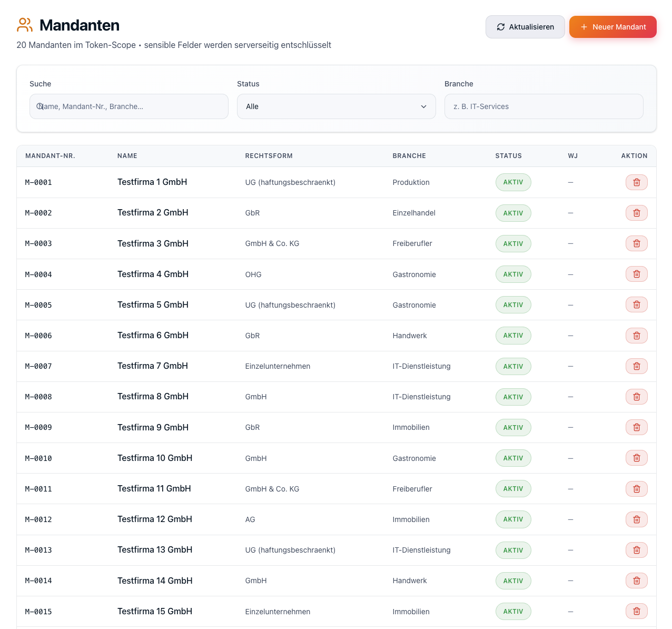Delete mandant M-0002 via trash icon
Image resolution: width=672 pixels, height=629 pixels.
[x=636, y=213]
